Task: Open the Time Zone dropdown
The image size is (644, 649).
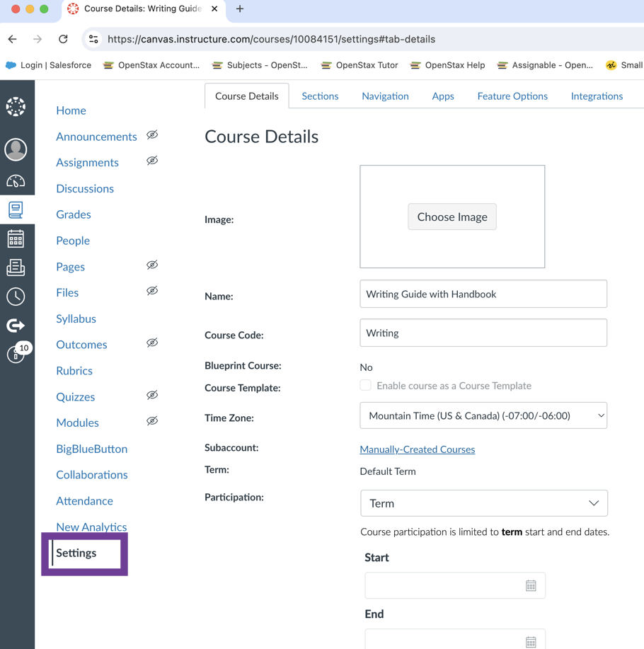Action: [x=483, y=415]
